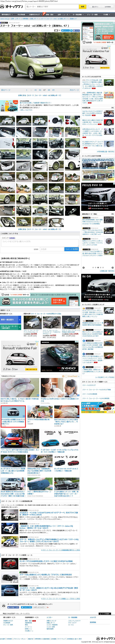The height and width of the screenshot is (644, 115).
Task: Open the 買取・査定 navigation item
Action: tap(50, 15)
